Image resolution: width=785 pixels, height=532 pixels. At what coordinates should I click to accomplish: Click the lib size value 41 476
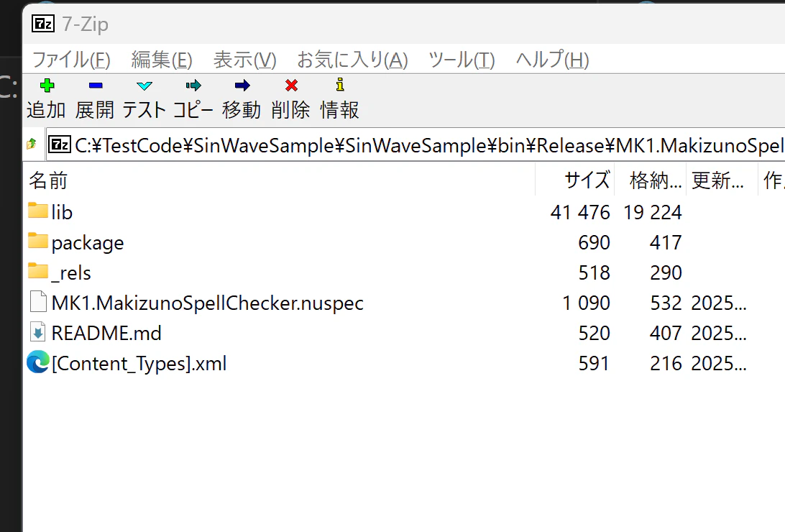[x=580, y=212]
